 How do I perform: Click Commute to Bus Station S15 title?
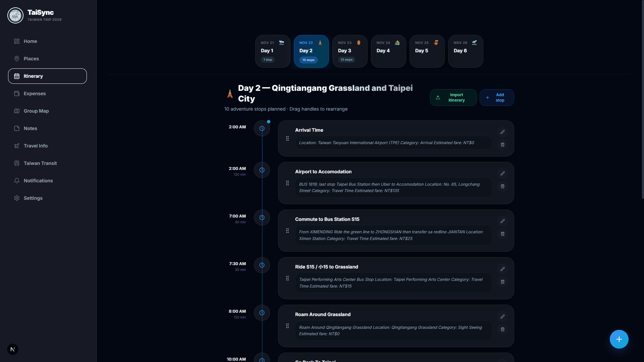[x=327, y=219]
